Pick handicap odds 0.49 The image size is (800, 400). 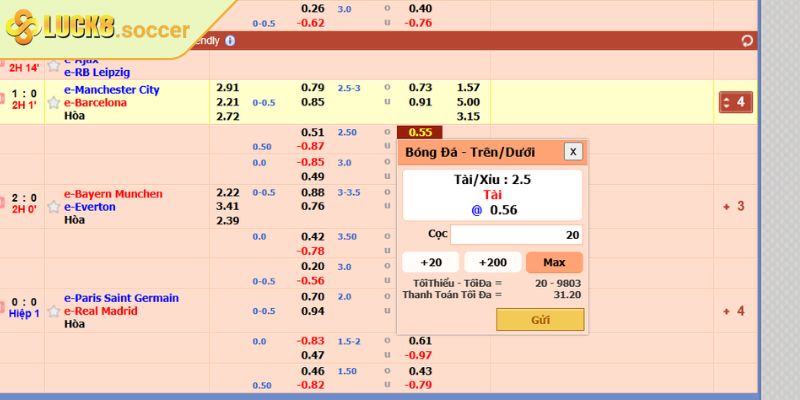coord(313,177)
